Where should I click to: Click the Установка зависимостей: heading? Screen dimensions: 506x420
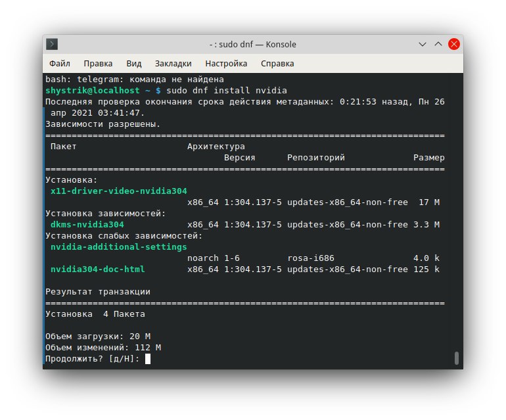[x=106, y=214]
